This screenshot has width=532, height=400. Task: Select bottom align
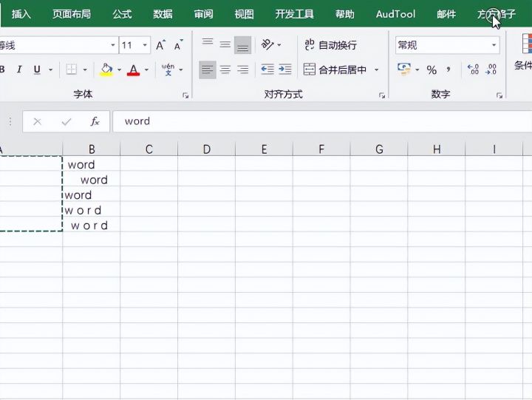pos(242,45)
